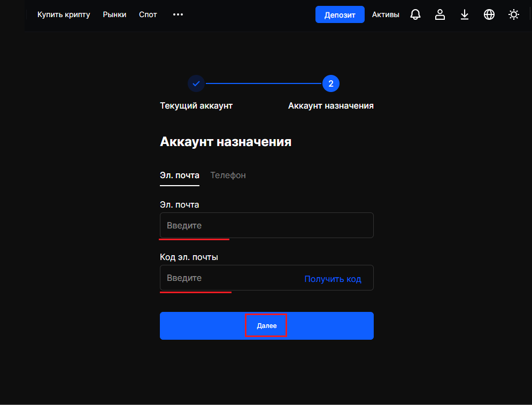Click the completed step checkmark circle
Screen dimensions: 532x405
click(x=196, y=83)
